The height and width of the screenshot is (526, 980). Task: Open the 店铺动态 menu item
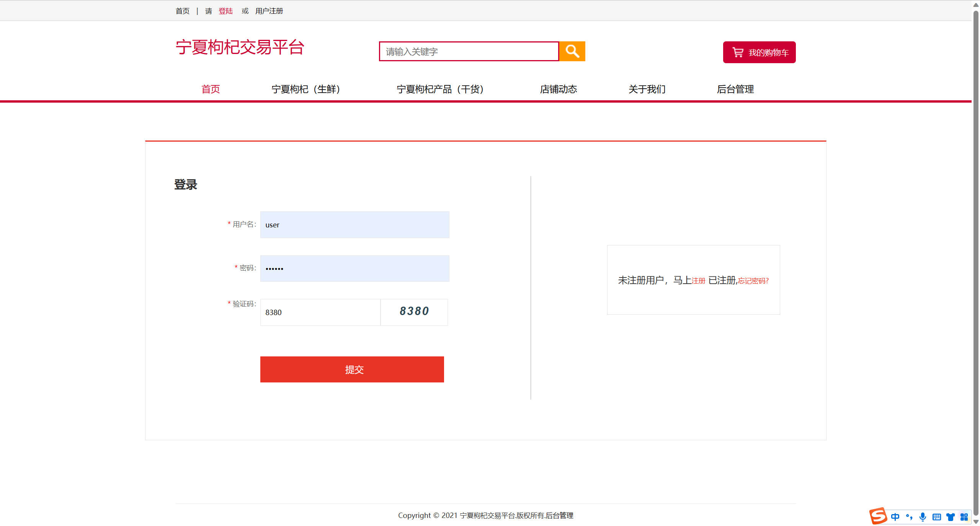pos(558,89)
